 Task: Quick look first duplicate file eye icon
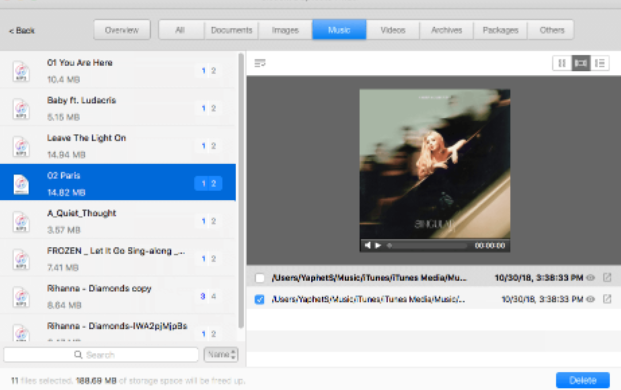[x=591, y=278]
